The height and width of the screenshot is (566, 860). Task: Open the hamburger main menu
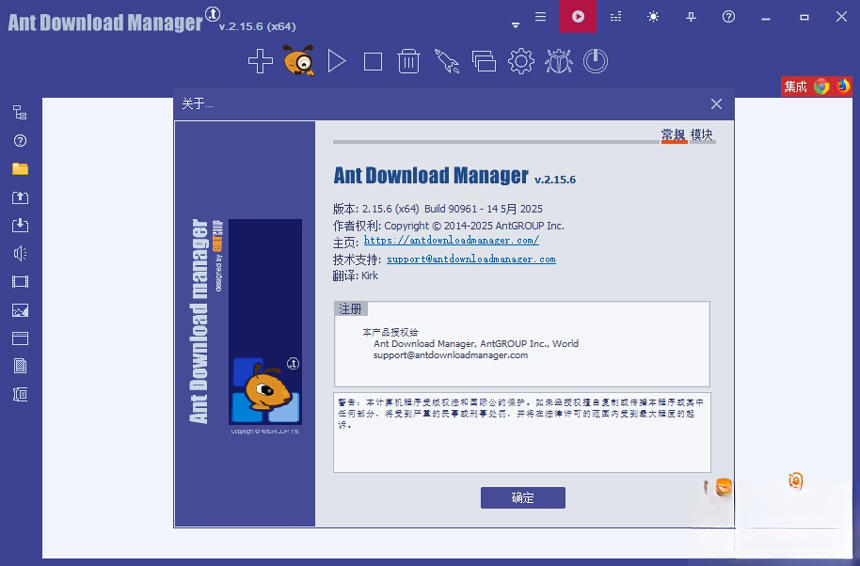540,17
